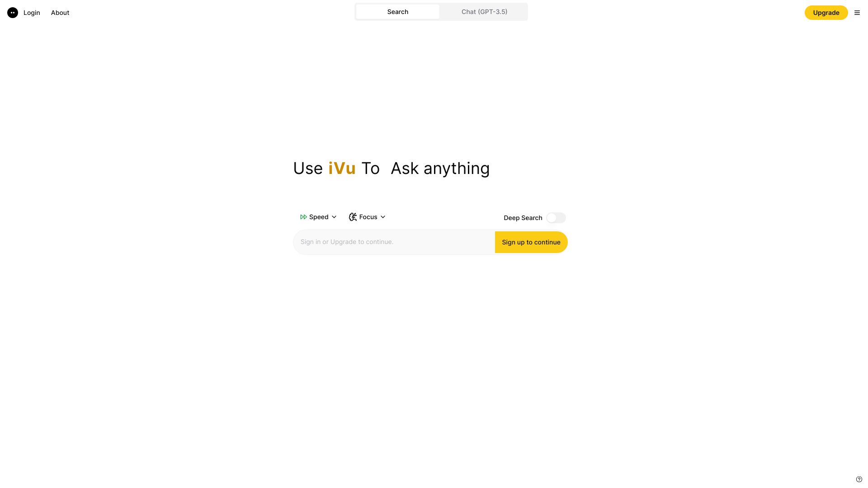
Task: Open the Chat GPT-3.5 tab
Action: pyautogui.click(x=484, y=11)
